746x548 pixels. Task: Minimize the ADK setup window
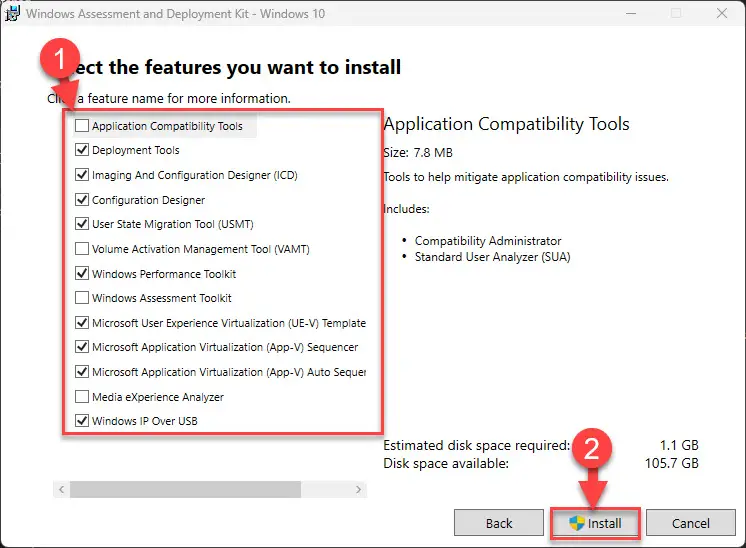click(631, 13)
